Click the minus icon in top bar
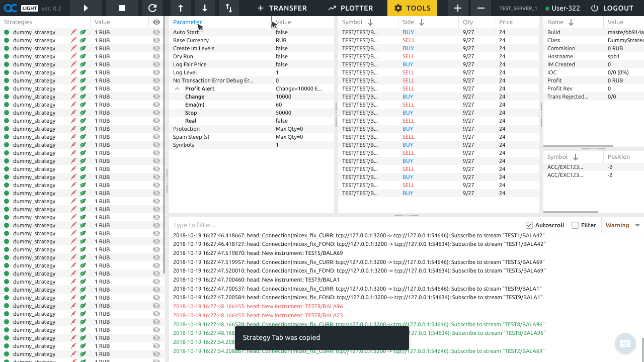Viewport: 644px width, 362px height. click(481, 8)
